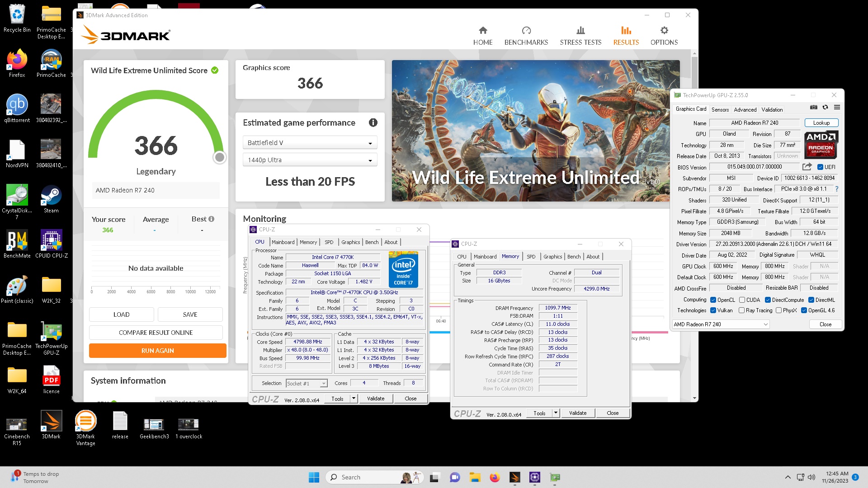Click the SAVE button in 3DMark
The width and height of the screenshot is (868, 488).
190,314
